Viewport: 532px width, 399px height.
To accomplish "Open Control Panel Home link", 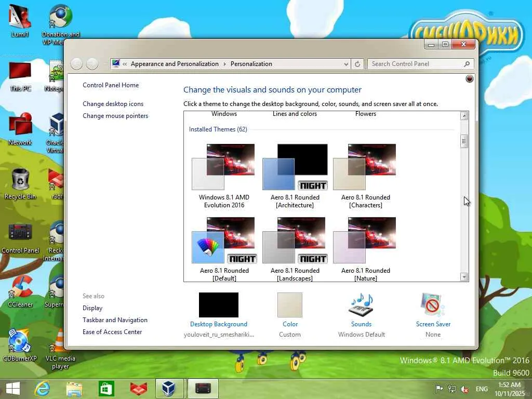I will 111,85.
